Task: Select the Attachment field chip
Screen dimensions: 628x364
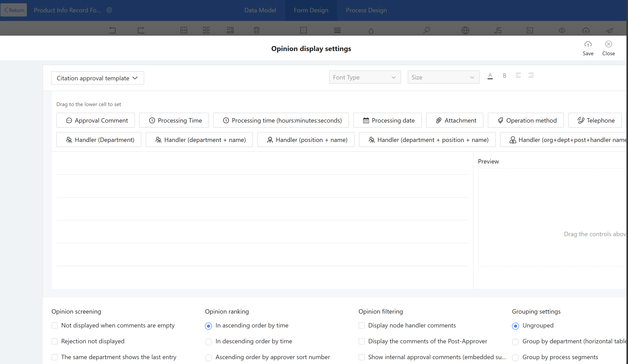Action: pos(455,120)
